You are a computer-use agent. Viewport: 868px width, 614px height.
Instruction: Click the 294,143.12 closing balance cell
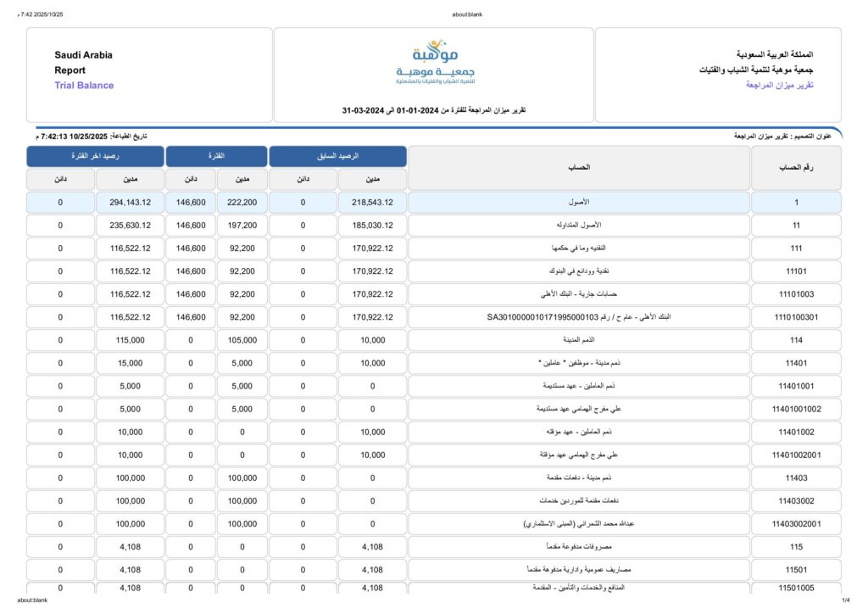click(x=130, y=203)
